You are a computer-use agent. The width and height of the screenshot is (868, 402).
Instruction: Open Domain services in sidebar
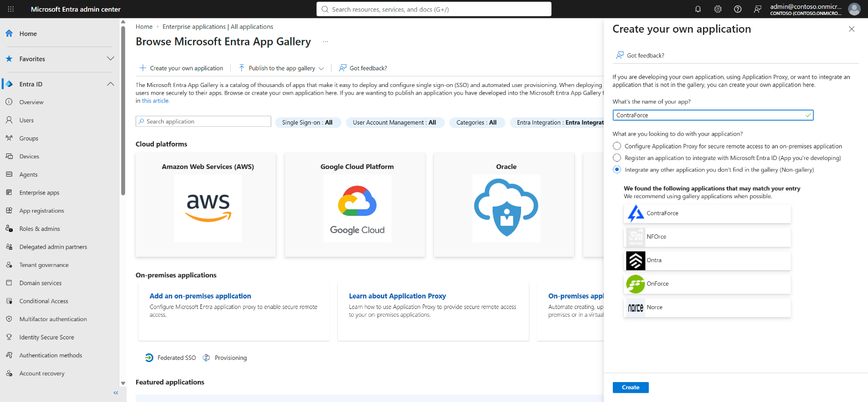click(x=40, y=283)
